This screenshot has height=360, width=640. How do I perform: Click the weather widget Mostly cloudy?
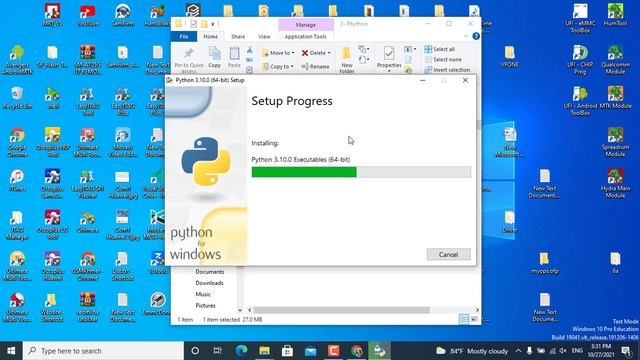coord(471,351)
